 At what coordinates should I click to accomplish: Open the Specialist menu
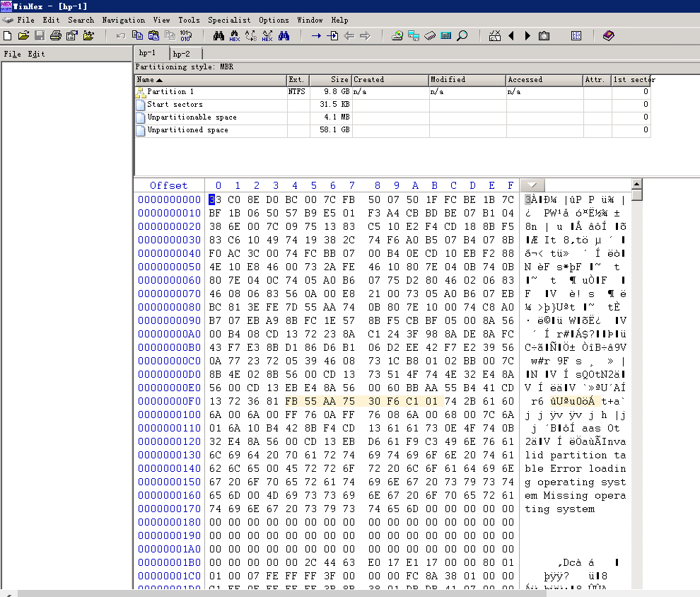click(230, 20)
